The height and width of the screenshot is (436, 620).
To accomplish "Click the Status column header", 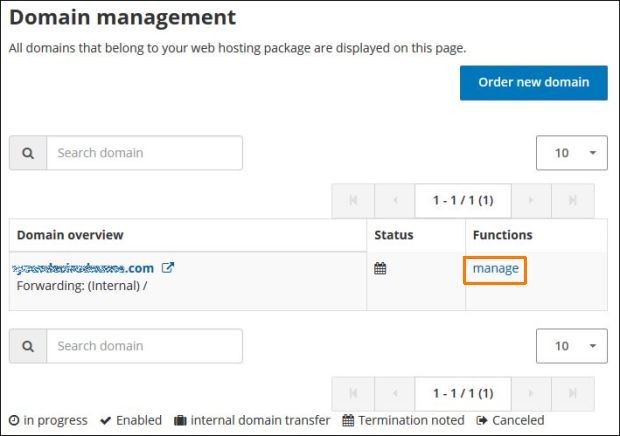I will pos(393,235).
